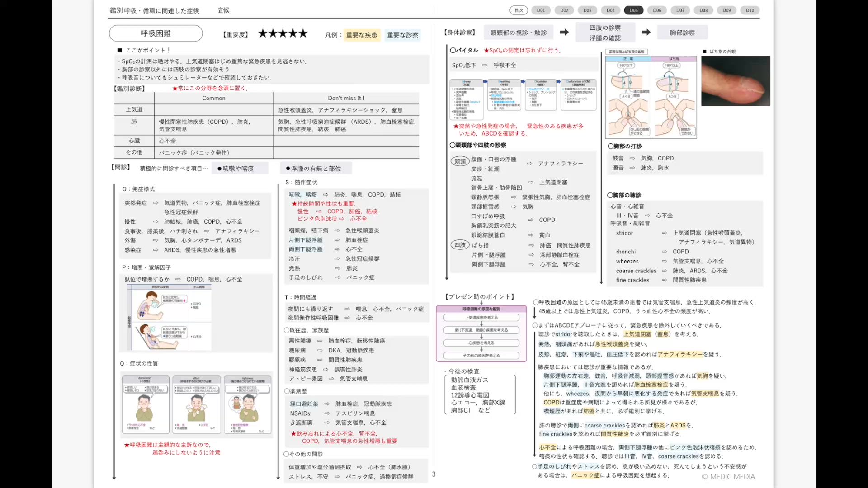Switch to the D01 tab
This screenshot has height=488, width=868.
click(x=541, y=10)
